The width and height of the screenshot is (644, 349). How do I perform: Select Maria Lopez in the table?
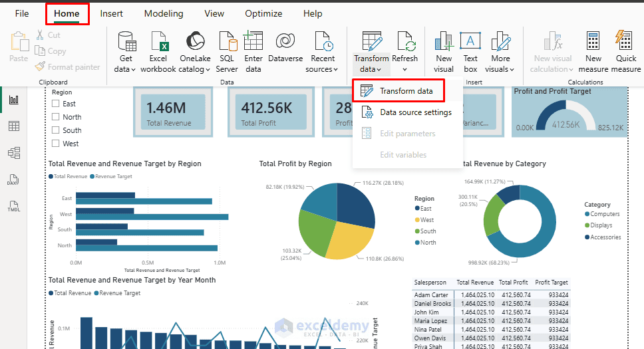[430, 320]
